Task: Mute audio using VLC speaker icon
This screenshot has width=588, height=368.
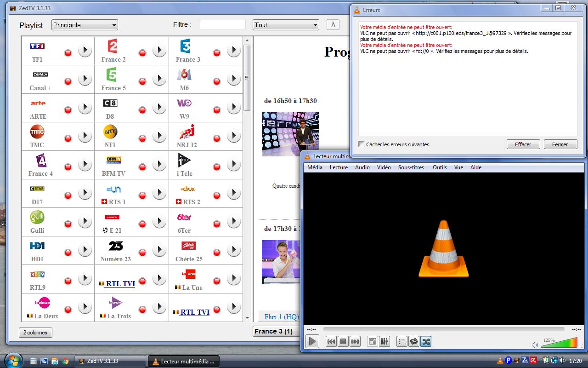Action: 535,345
